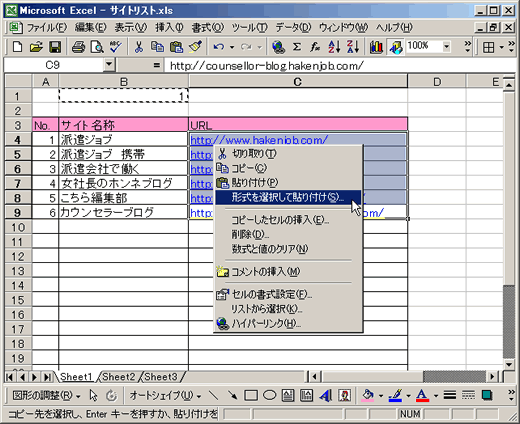This screenshot has width=520, height=424.
Task: Select the Oval shape drawing tool
Action: point(270,396)
